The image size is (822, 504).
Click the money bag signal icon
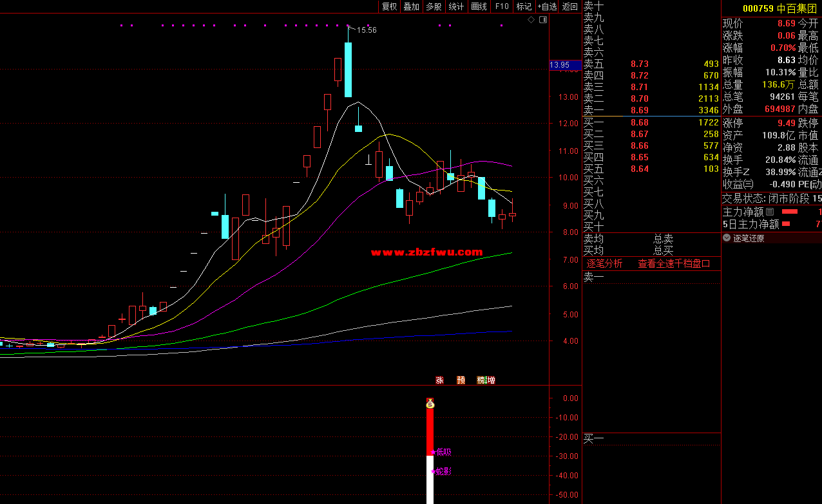[x=430, y=404]
